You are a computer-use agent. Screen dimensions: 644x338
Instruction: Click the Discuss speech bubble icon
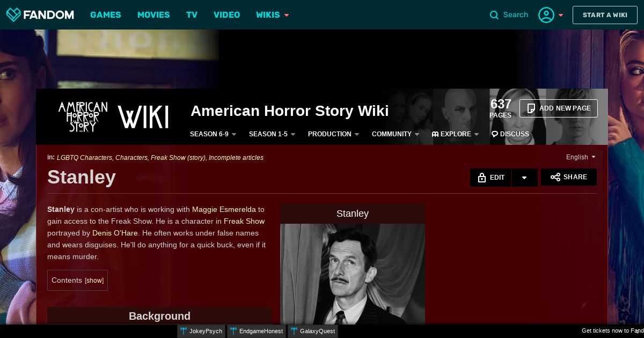point(495,134)
